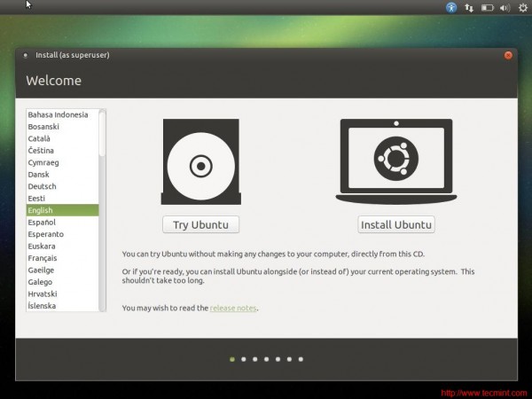Click the CD disc image above Try Ubuntu
This screenshot has height=399, width=532.
201,161
